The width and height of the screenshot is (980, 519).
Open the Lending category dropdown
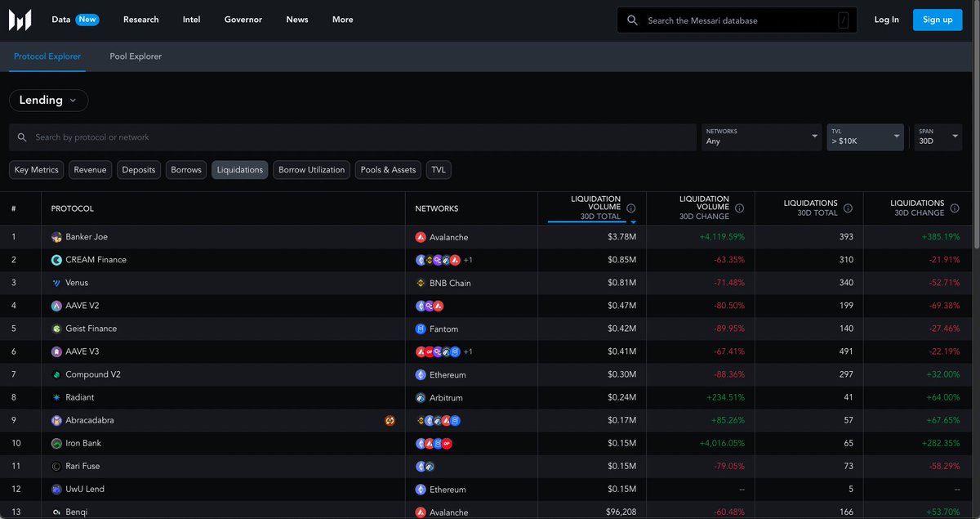tap(49, 101)
